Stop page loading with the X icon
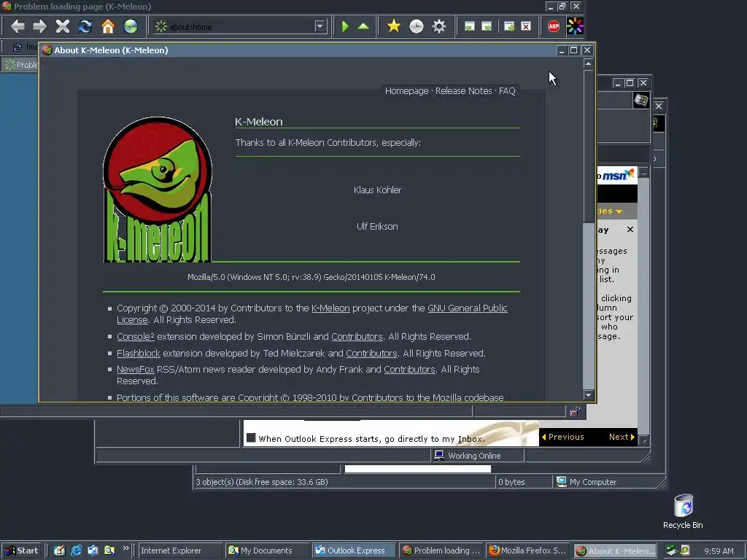Viewport: 747px width, 560px height. (63, 26)
